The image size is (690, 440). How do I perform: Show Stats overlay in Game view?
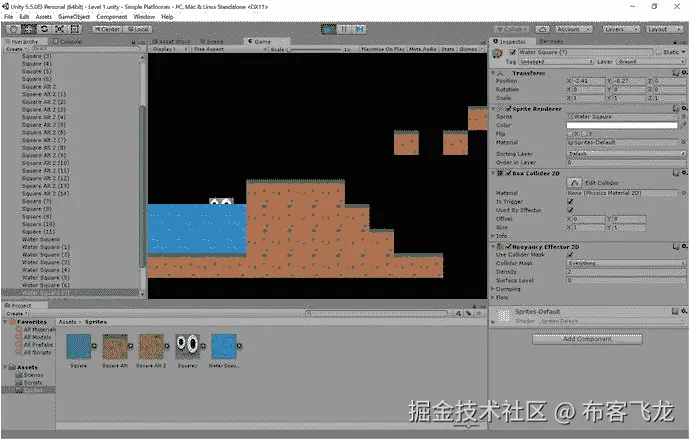click(448, 49)
